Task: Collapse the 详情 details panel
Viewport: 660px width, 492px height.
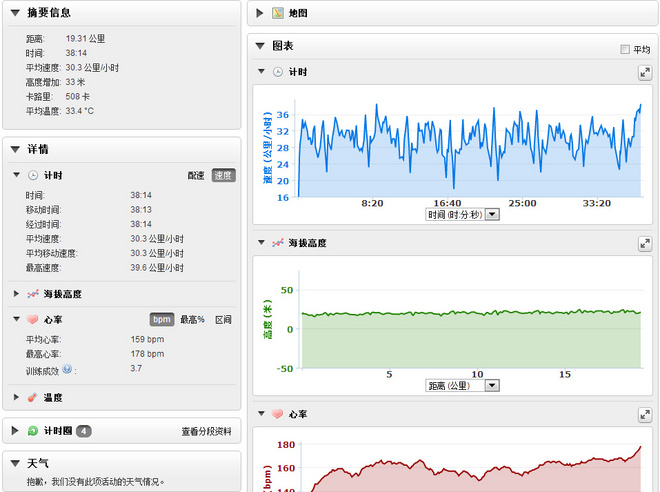Action: point(16,149)
